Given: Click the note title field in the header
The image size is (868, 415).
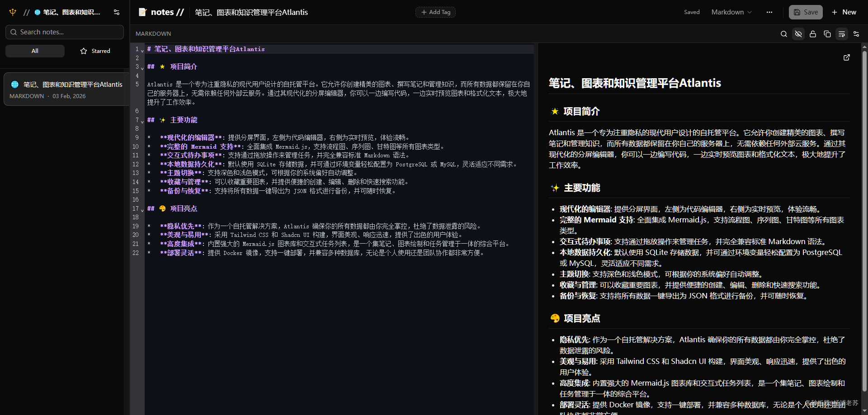Looking at the screenshot, I should (251, 12).
